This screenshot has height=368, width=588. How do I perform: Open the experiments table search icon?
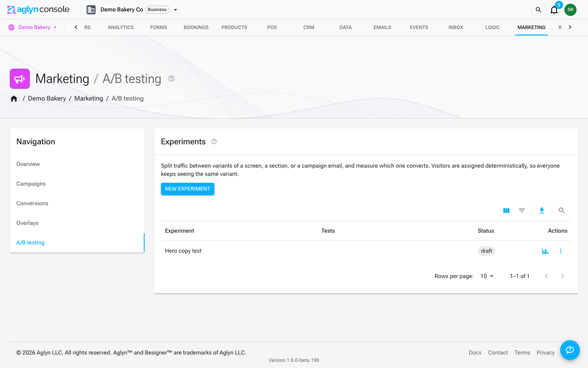(562, 211)
